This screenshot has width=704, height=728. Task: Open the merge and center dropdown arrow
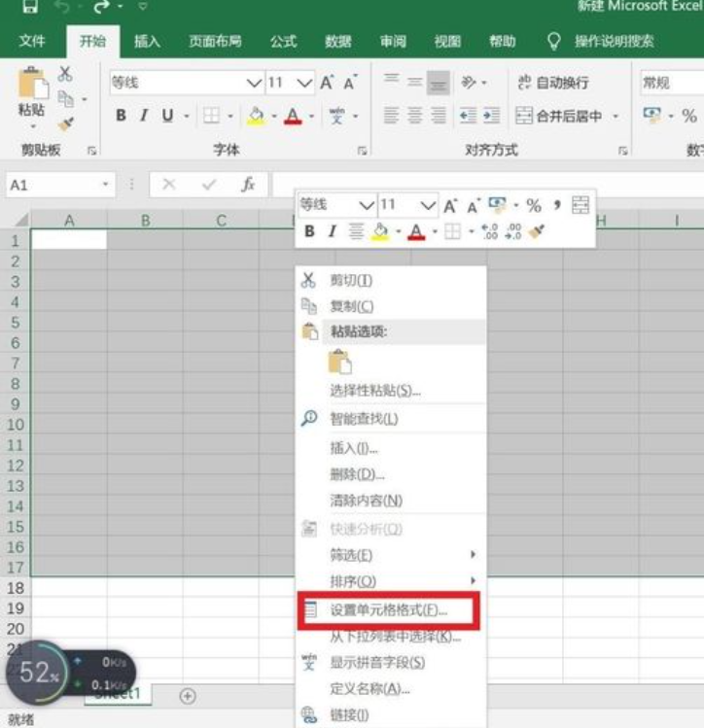click(x=616, y=116)
